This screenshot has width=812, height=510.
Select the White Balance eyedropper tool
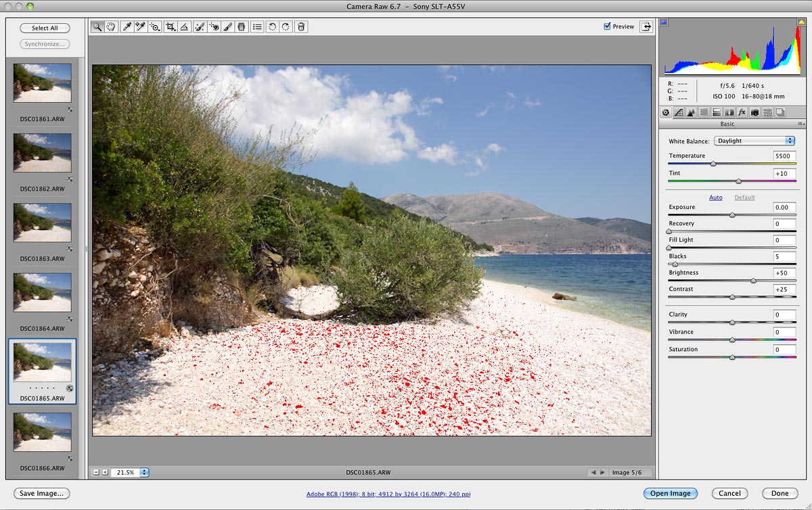[x=126, y=27]
